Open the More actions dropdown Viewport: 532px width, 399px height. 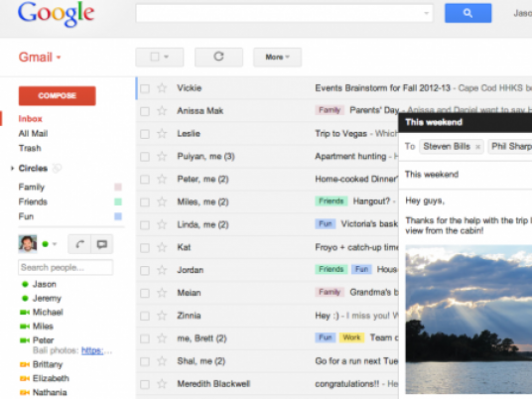pyautogui.click(x=277, y=57)
